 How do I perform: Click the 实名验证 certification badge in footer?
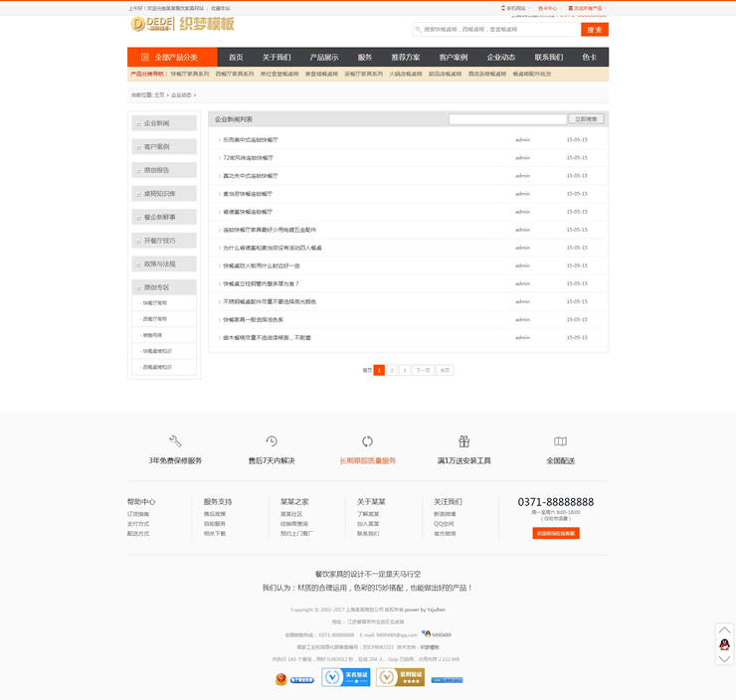click(x=346, y=677)
